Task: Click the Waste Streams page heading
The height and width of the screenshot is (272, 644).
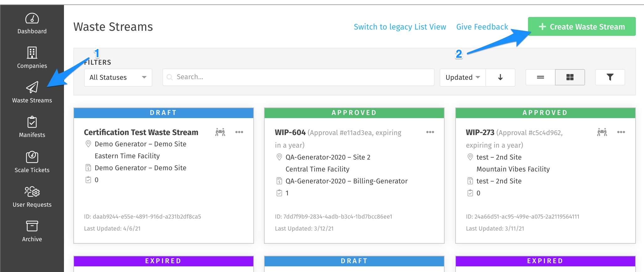Action: [x=113, y=27]
